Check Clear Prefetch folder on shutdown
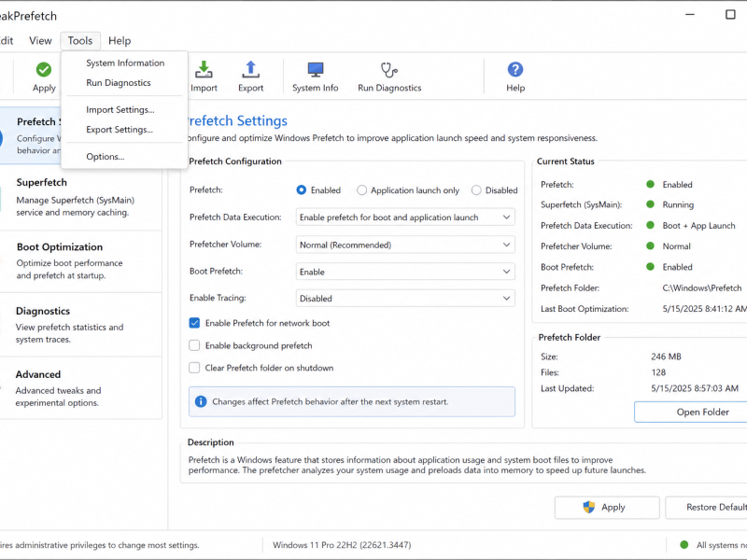Image resolution: width=747 pixels, height=560 pixels. pyautogui.click(x=194, y=368)
